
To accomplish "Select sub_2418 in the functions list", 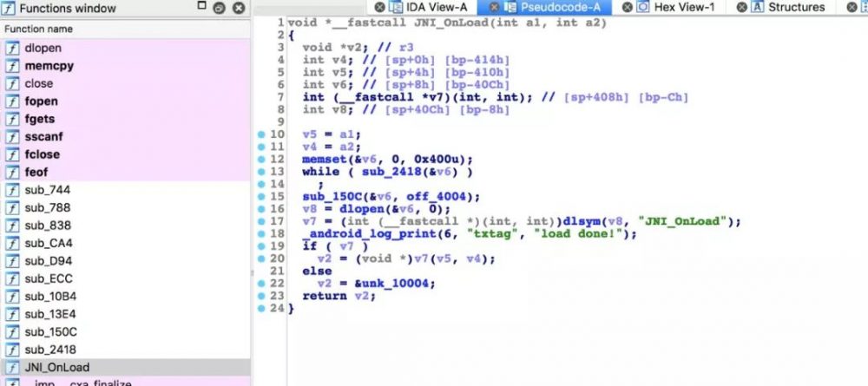I will coord(125,349).
